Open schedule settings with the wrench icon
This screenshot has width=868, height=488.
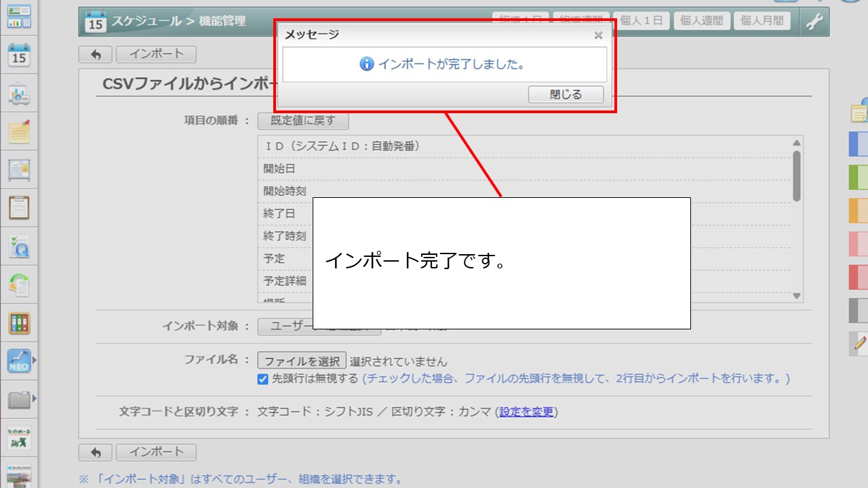pyautogui.click(x=814, y=21)
